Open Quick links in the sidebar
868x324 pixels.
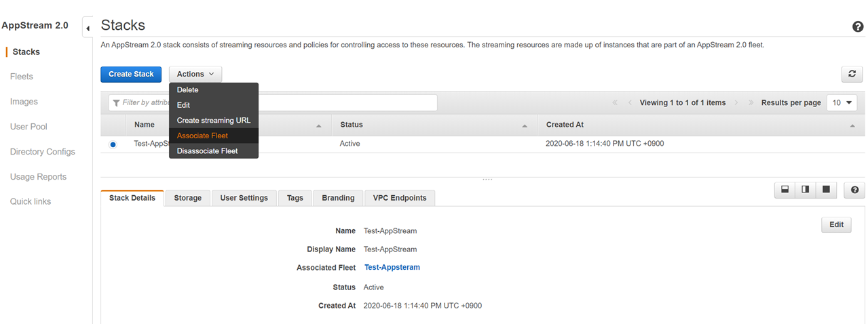pyautogui.click(x=31, y=201)
